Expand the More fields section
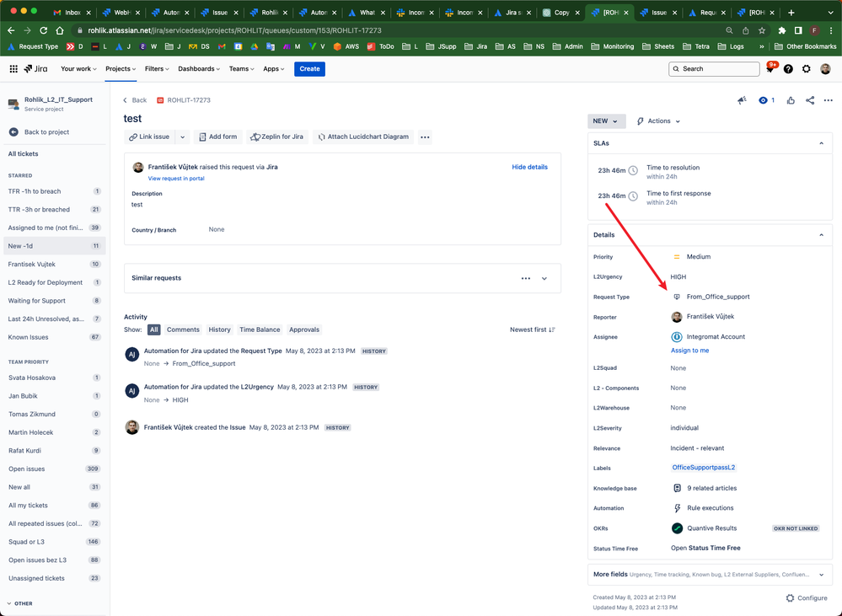The height and width of the screenshot is (616, 842). 821,575
